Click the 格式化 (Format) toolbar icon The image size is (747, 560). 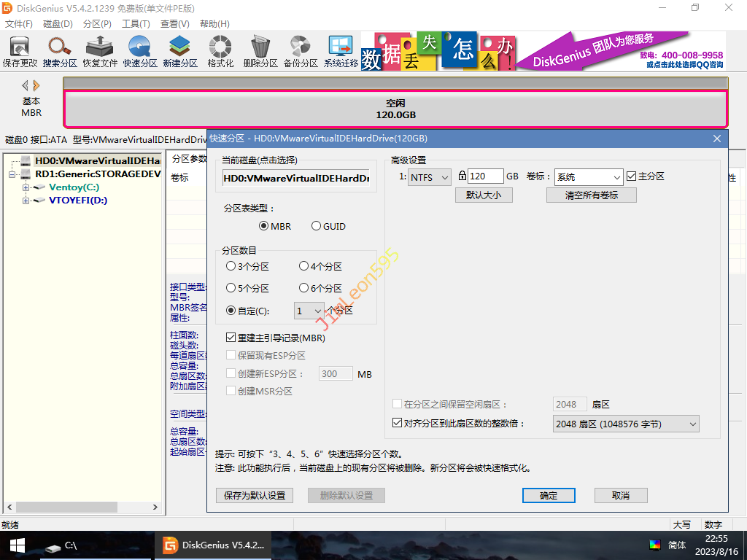coord(220,52)
